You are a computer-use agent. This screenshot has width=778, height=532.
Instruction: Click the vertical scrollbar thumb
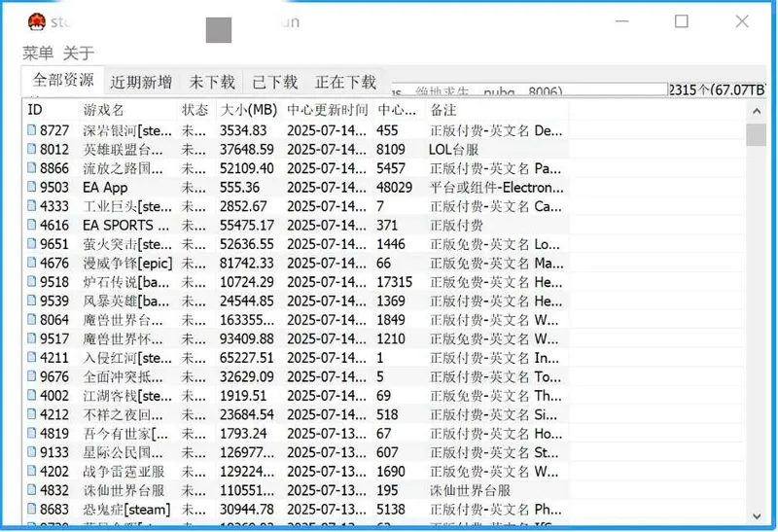(756, 135)
